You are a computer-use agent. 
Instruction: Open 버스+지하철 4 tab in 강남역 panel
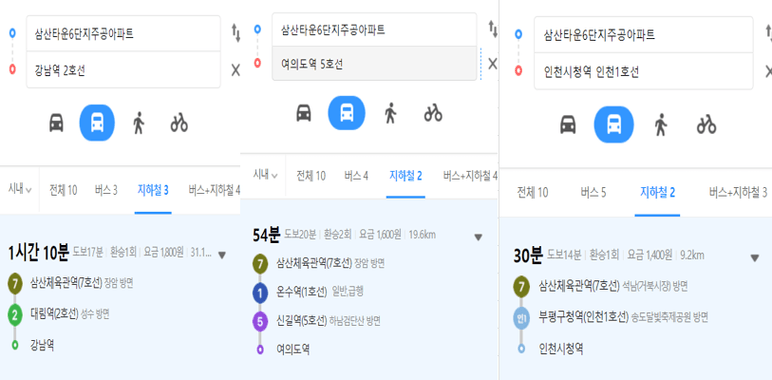point(214,191)
